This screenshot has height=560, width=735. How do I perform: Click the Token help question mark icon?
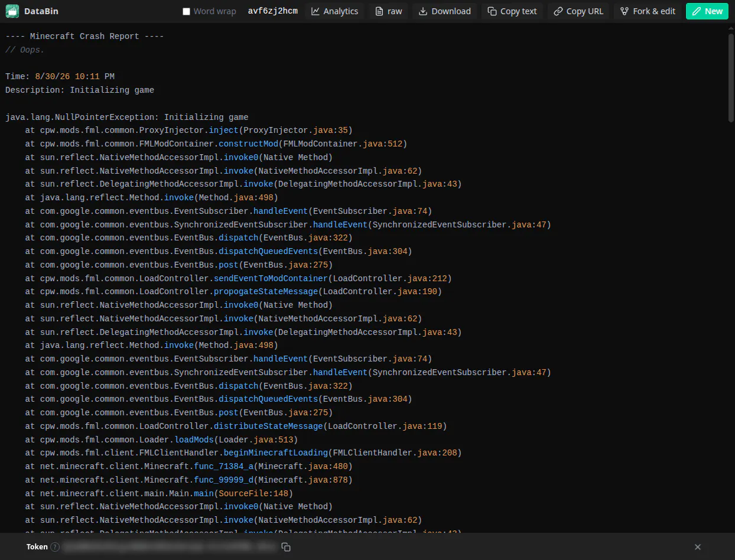tap(55, 547)
